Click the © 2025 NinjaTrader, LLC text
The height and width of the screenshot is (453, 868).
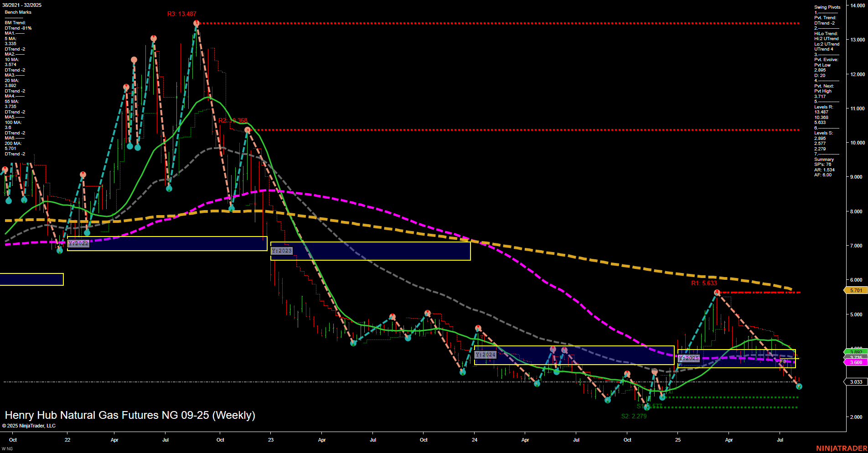(29, 425)
